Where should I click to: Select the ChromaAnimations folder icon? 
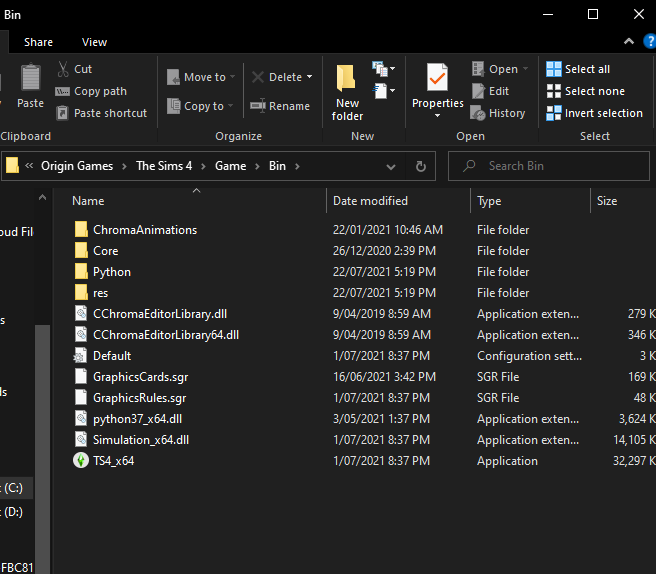81,230
